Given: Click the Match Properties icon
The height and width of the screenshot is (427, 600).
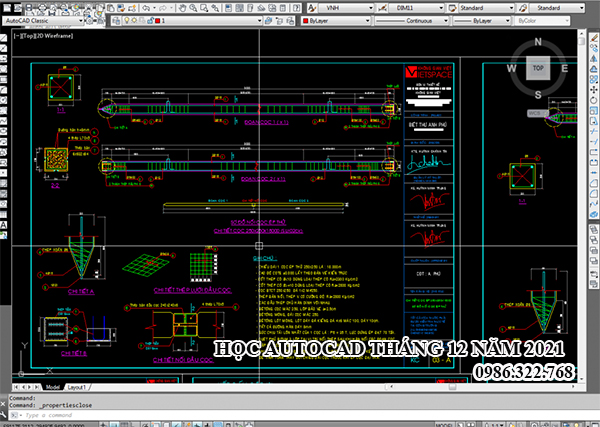Looking at the screenshot, I should pyautogui.click(x=121, y=8).
